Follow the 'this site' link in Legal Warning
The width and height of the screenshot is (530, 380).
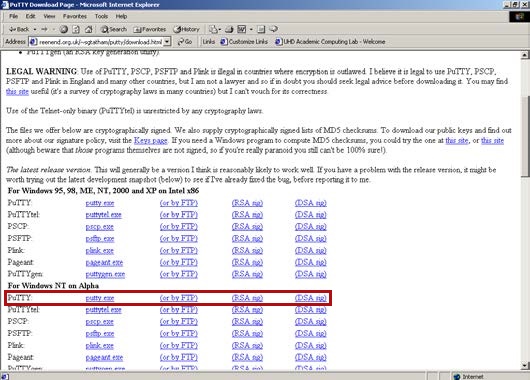coord(17,92)
